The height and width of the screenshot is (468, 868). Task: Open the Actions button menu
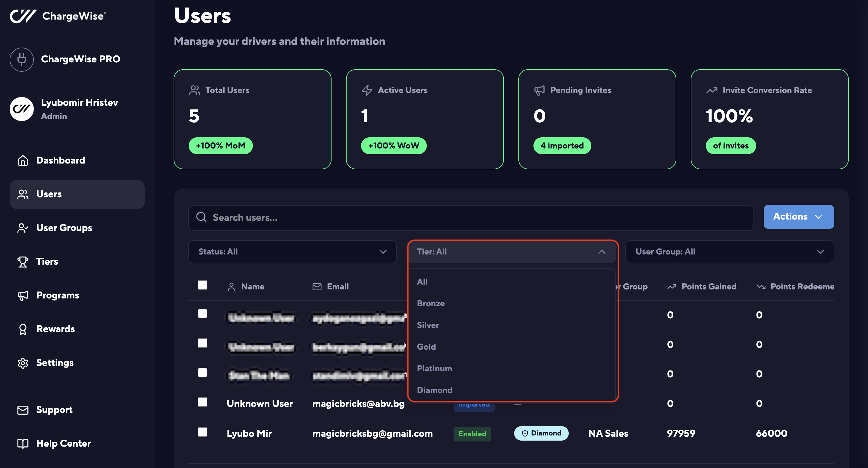798,217
